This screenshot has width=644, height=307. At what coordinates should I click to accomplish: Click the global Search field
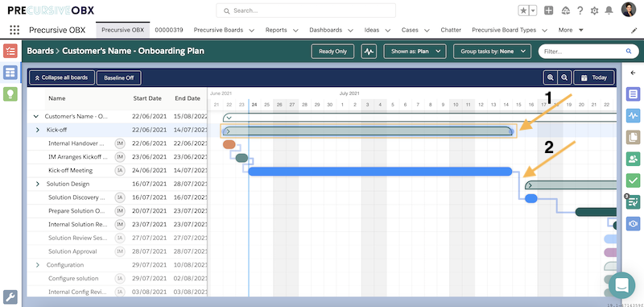306,10
